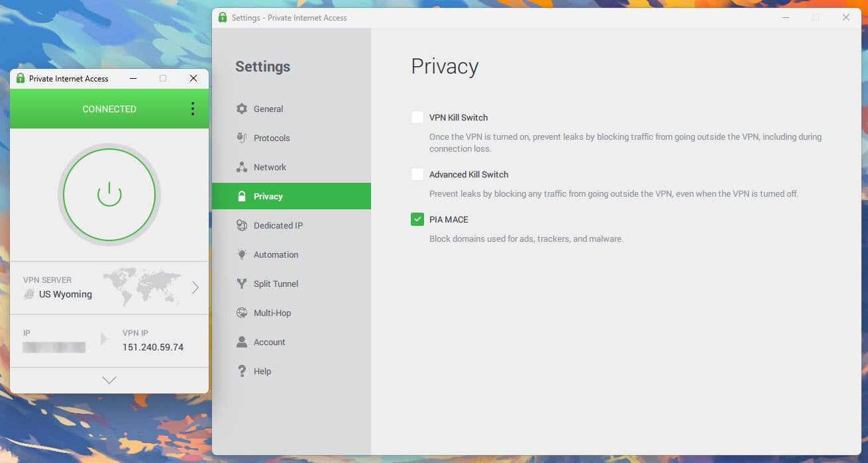Click the Dedicated IP globe icon
The image size is (868, 463).
[x=242, y=225]
